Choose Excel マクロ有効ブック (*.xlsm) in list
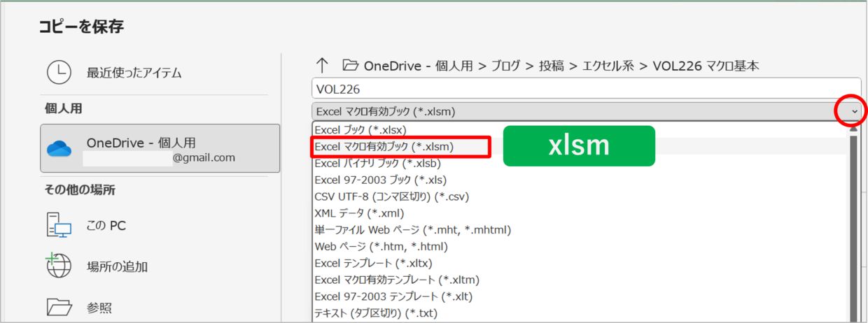This screenshot has height=323, width=868. (384, 147)
